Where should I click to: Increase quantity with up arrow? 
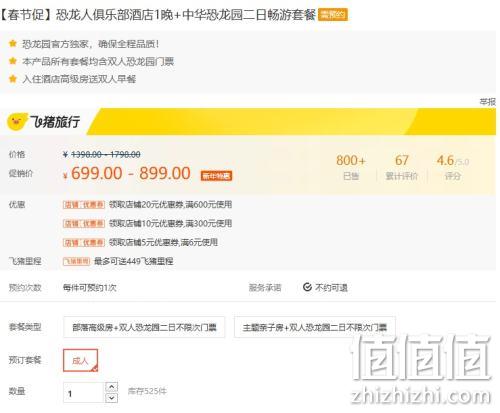[112, 387]
